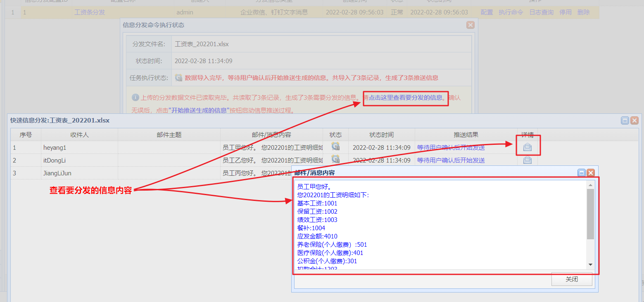This screenshot has height=302, width=644.
Task: Close the 快速信息分发 window
Action: 634,120
